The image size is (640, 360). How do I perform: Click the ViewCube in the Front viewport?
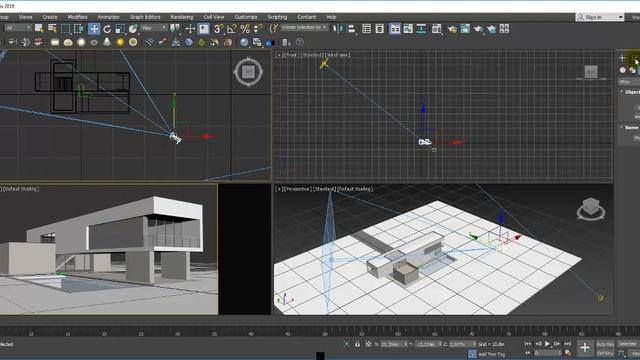(x=591, y=72)
